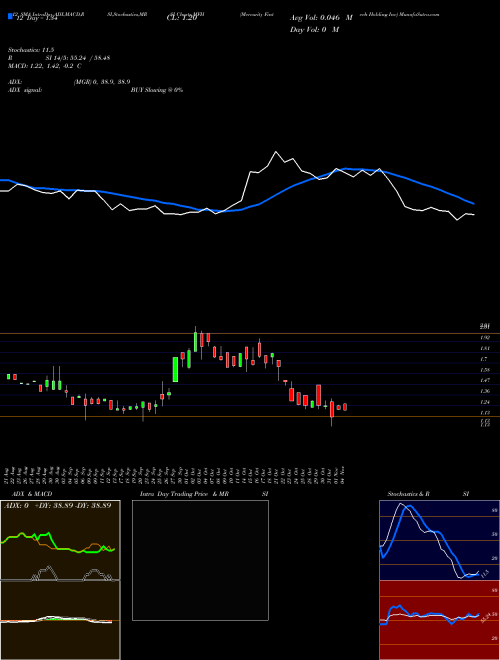500x660 pixels.
Task: Click the highest peak of the white price line
Action: pos(276,152)
